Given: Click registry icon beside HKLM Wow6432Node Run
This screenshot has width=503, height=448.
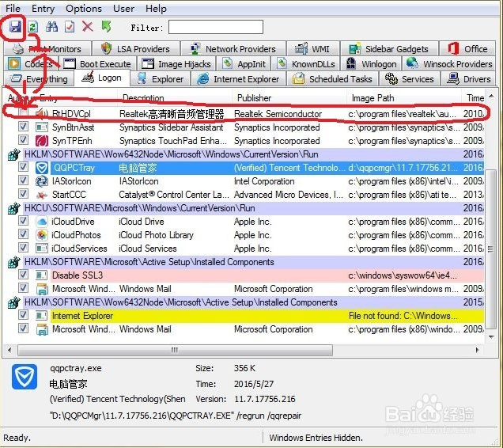Looking at the screenshot, I should tap(13, 154).
